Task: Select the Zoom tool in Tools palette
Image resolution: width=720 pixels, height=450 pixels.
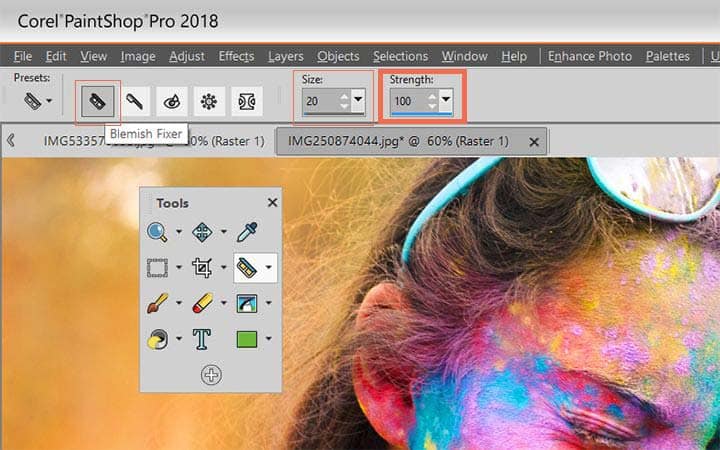Action: [157, 232]
